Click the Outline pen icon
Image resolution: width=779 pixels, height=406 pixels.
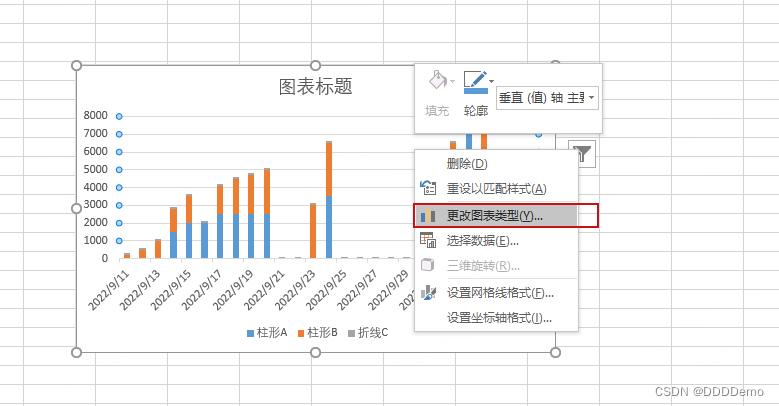tap(475, 81)
